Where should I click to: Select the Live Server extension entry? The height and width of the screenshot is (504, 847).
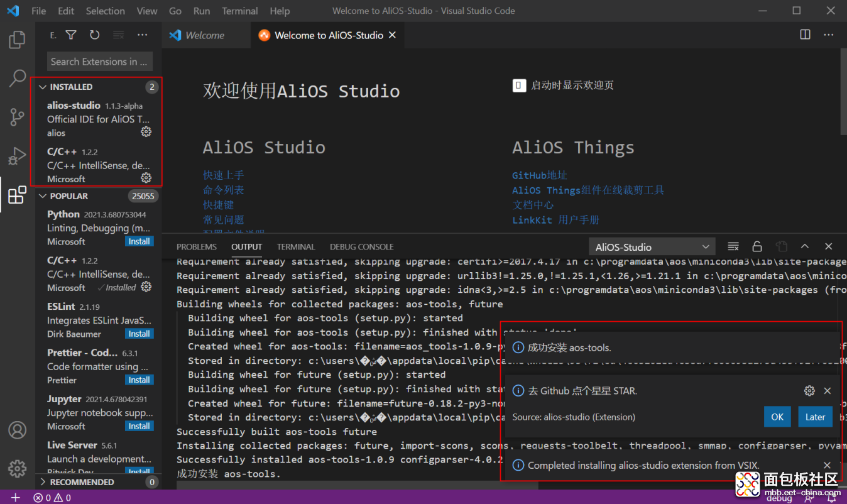(99, 457)
